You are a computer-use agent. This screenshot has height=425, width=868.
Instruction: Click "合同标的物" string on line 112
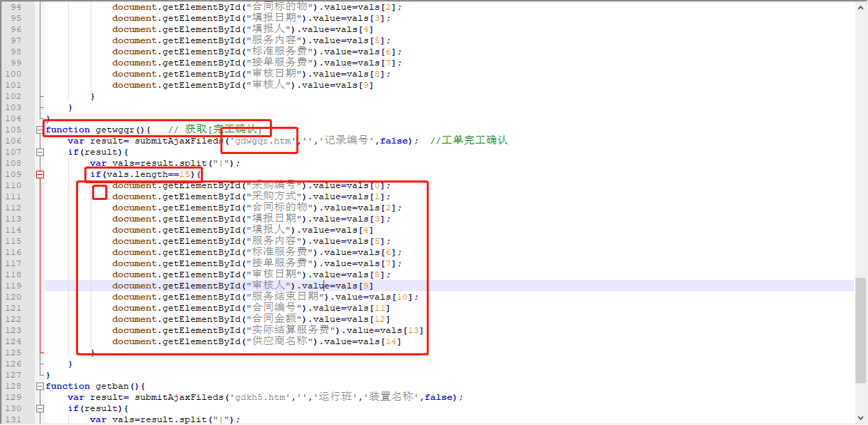(280, 208)
